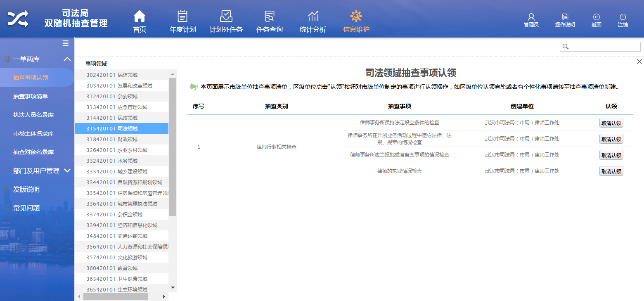
Task: Open 任务查询 task query icon
Action: (x=269, y=17)
